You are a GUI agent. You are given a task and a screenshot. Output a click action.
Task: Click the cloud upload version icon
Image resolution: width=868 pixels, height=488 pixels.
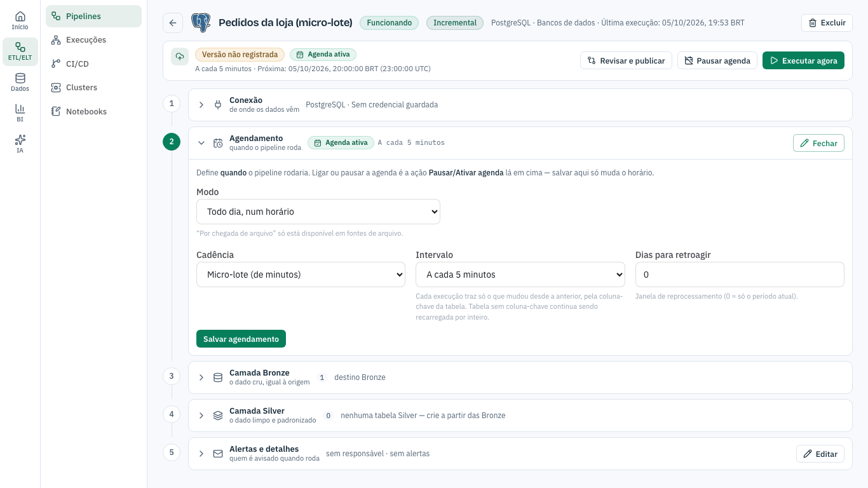tap(180, 57)
